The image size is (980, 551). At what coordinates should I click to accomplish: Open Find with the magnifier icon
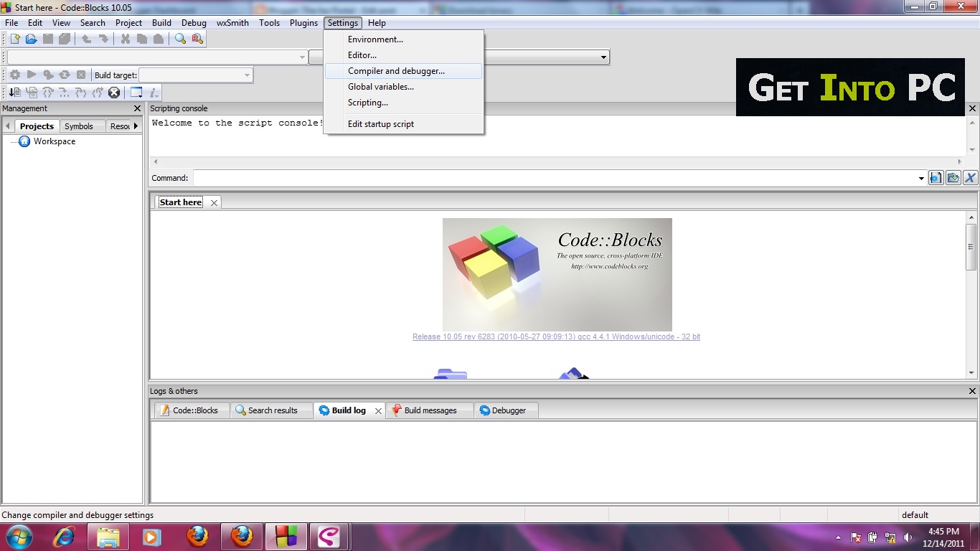pyautogui.click(x=180, y=39)
